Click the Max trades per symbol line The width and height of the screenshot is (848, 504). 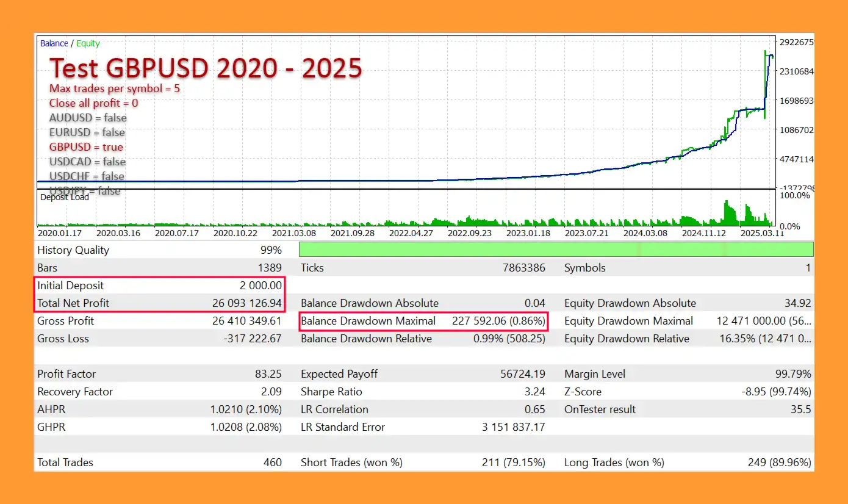coord(114,88)
